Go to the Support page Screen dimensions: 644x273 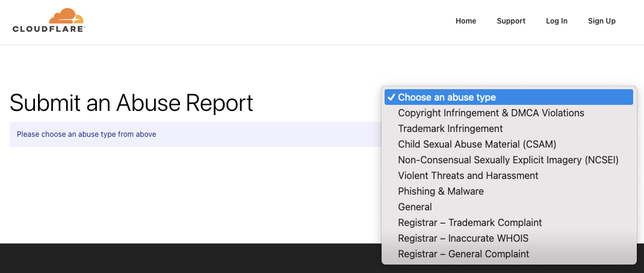click(511, 21)
